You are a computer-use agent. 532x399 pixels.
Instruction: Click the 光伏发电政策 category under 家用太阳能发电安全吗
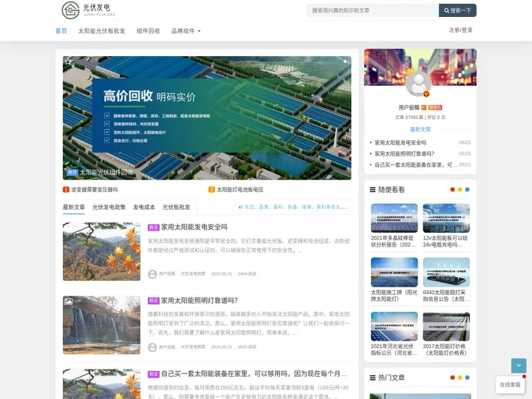point(193,274)
